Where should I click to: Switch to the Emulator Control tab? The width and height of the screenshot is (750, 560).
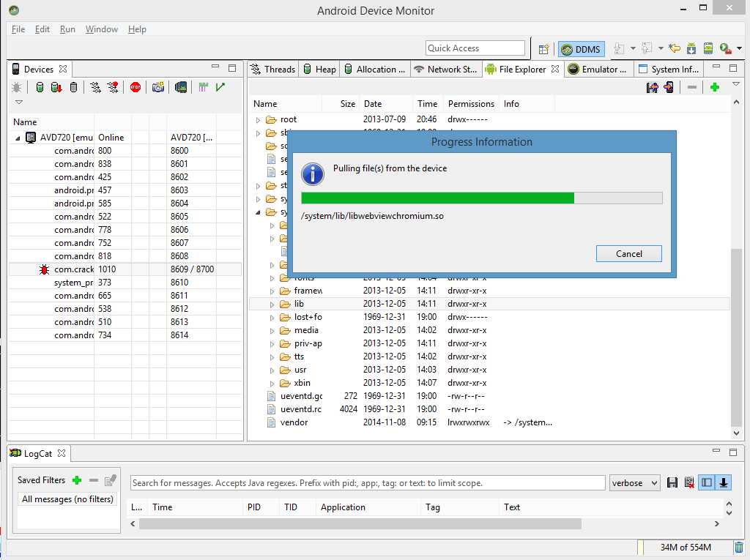pyautogui.click(x=598, y=70)
